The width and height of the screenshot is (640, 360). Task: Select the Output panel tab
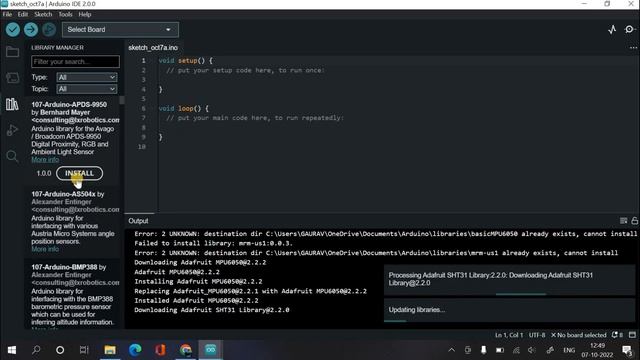[x=138, y=221]
